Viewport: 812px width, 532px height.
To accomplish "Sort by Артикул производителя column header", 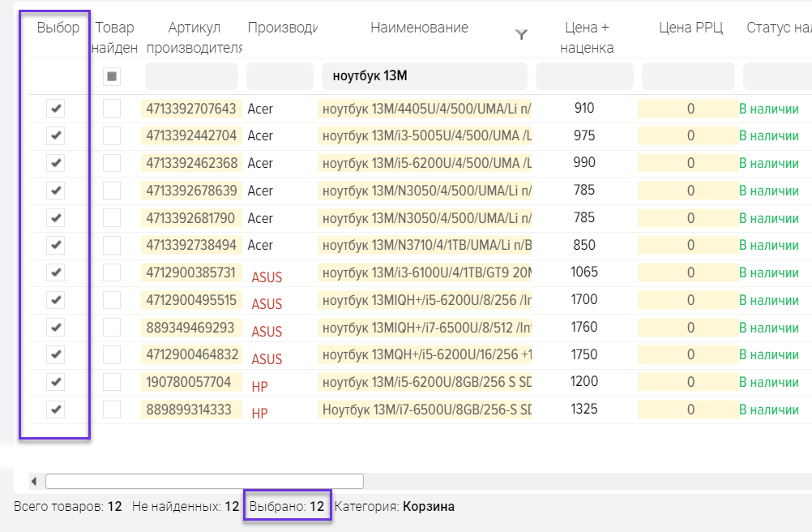I will 194,37.
